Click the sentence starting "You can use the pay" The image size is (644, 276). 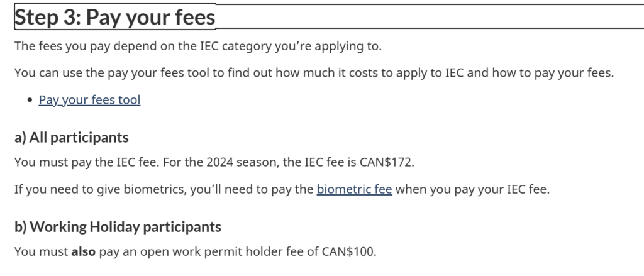click(313, 73)
